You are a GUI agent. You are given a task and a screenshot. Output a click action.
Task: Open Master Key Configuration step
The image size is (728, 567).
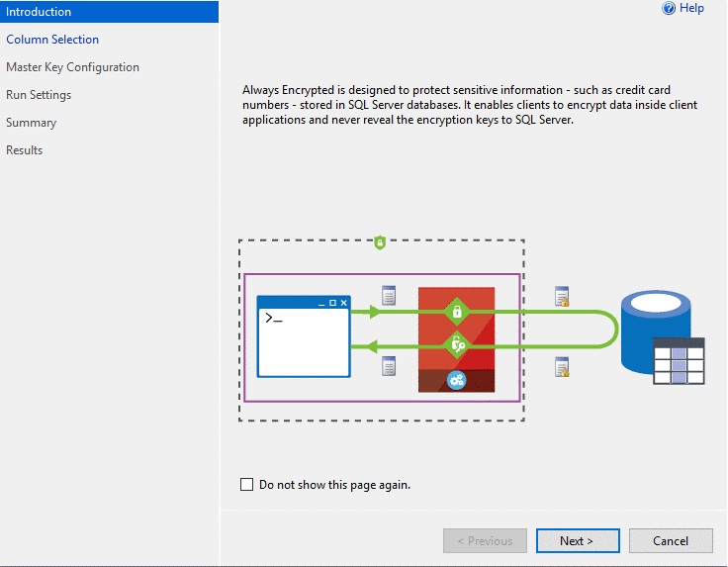[72, 67]
